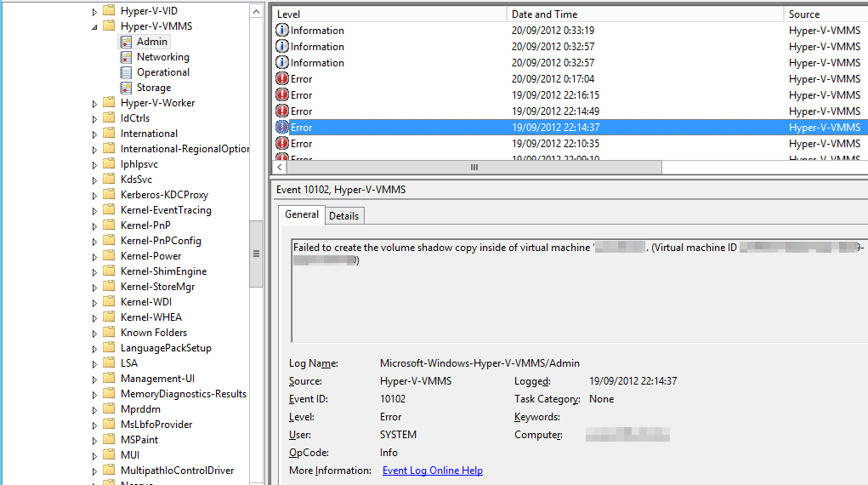The image size is (868, 485).
Task: Select the Kernel-PnPConfig tree item
Action: (161, 241)
